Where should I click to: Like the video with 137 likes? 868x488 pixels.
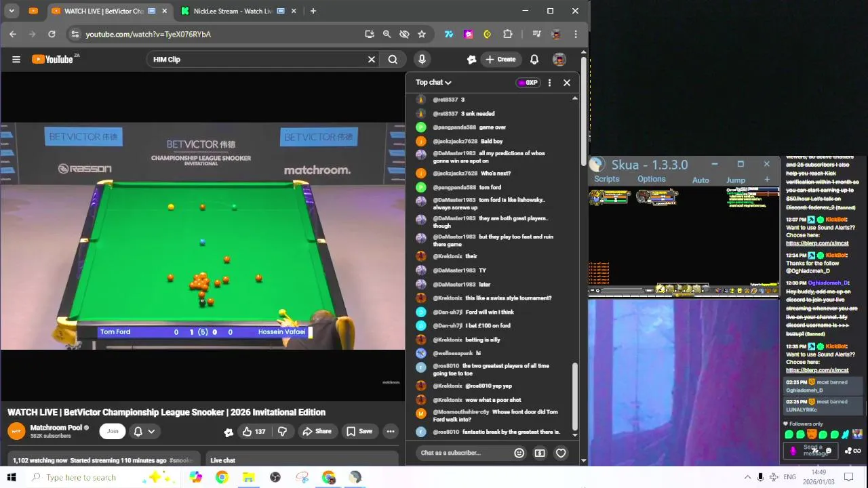[x=255, y=431]
